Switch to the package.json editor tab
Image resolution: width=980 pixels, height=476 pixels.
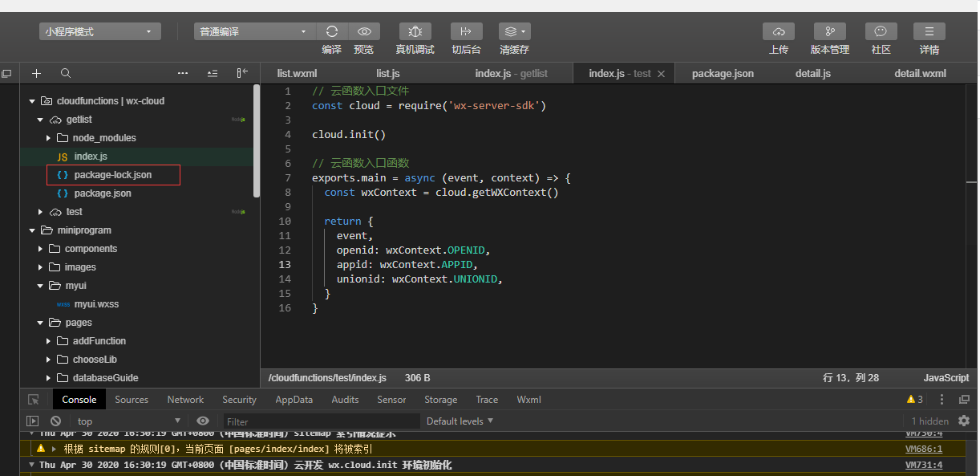(x=723, y=73)
